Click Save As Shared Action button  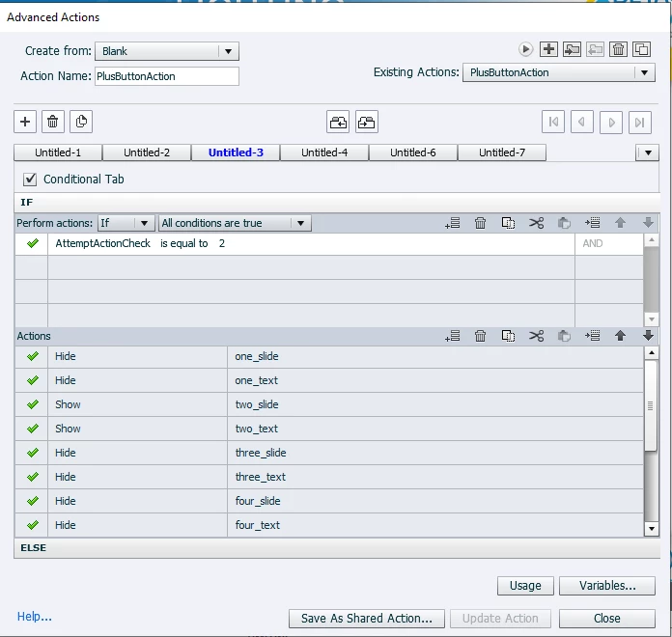pos(367,619)
